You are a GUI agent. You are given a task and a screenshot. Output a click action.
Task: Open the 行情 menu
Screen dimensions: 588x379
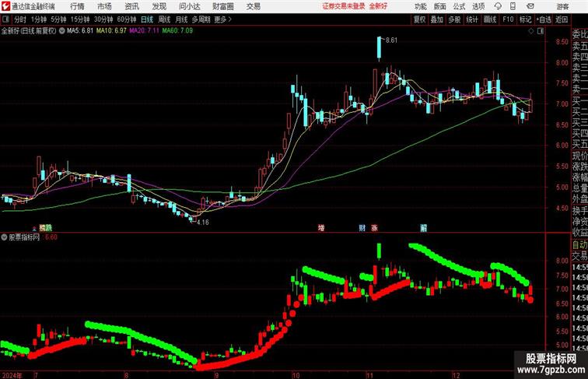click(77, 6)
